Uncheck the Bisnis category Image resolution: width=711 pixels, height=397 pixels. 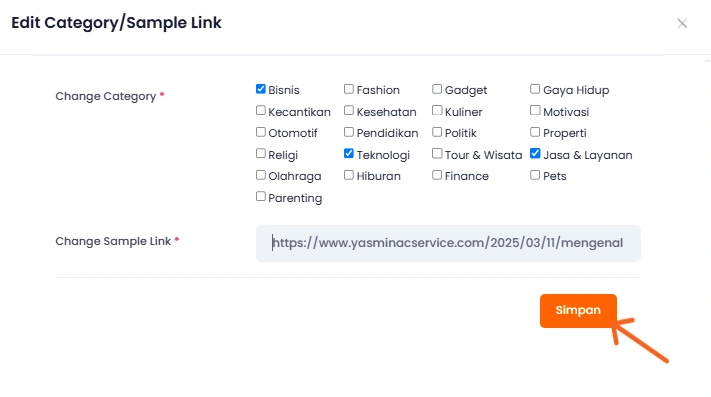click(261, 89)
